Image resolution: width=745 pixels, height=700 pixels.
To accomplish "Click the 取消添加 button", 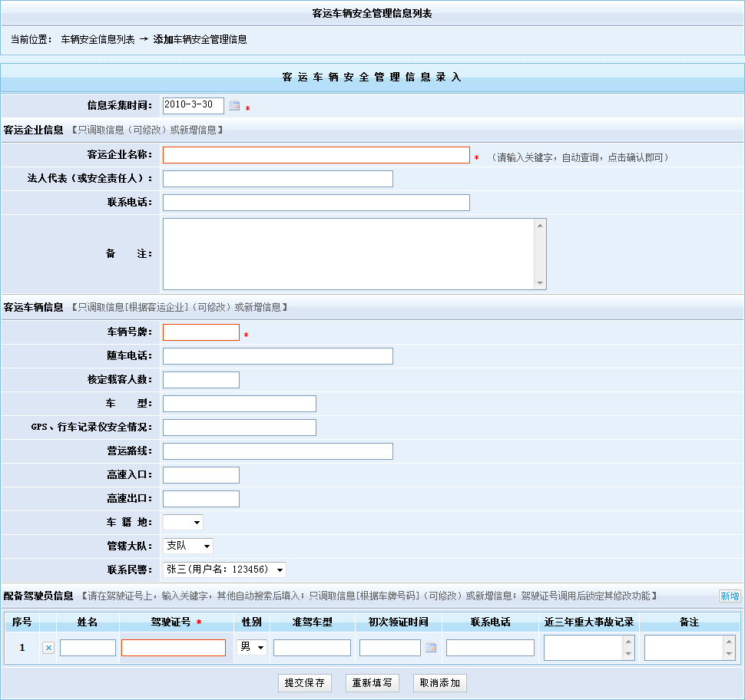I will click(439, 683).
